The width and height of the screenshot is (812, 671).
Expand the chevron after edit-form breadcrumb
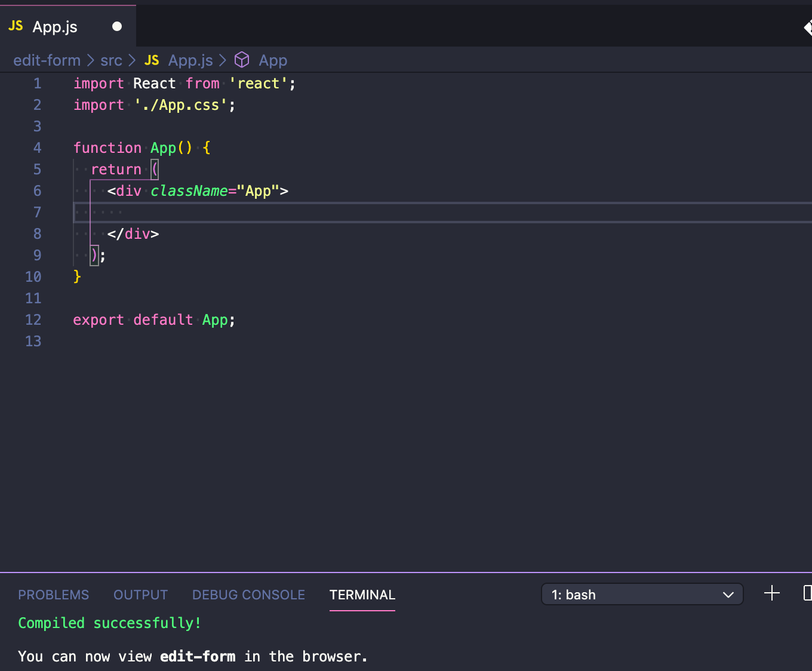click(x=91, y=60)
